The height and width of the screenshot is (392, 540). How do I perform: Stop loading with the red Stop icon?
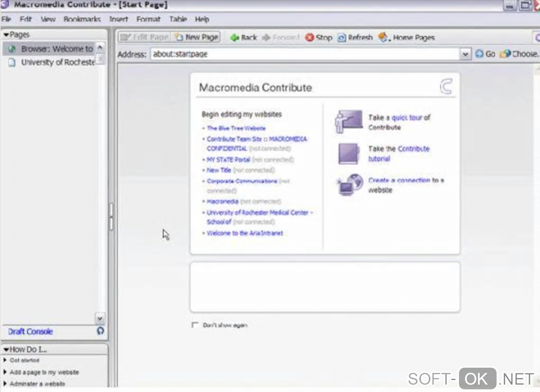tap(319, 38)
